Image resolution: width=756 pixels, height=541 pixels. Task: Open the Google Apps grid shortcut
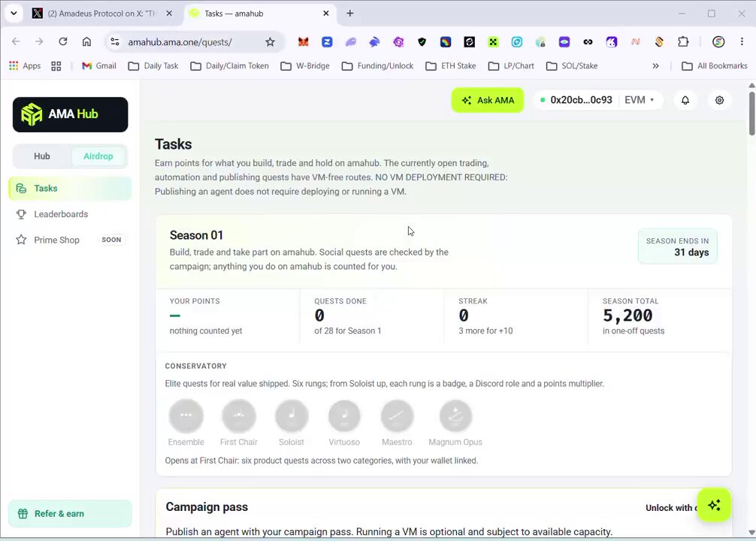[x=25, y=66]
